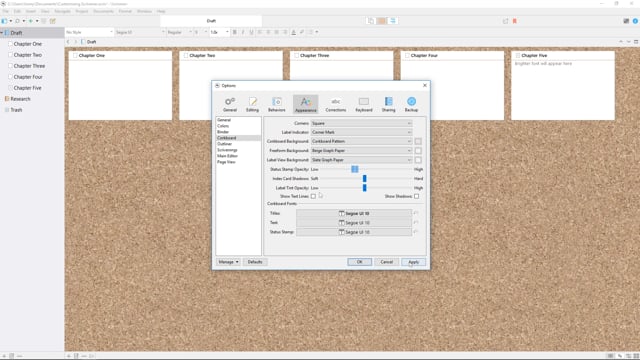Select Colors in Appearance category list
This screenshot has height=360, width=640.
pos(223,126)
